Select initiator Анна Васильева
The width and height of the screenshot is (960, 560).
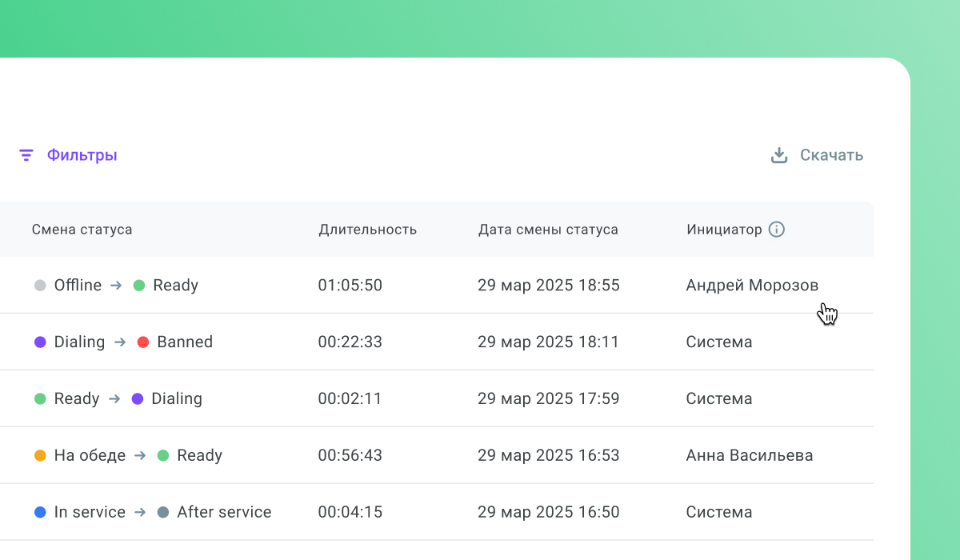coord(750,456)
